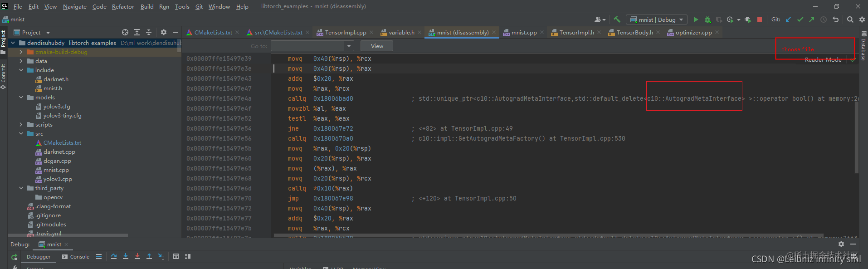This screenshot has height=269, width=868.
Task: Open Debug panel settings gear
Action: click(x=841, y=244)
